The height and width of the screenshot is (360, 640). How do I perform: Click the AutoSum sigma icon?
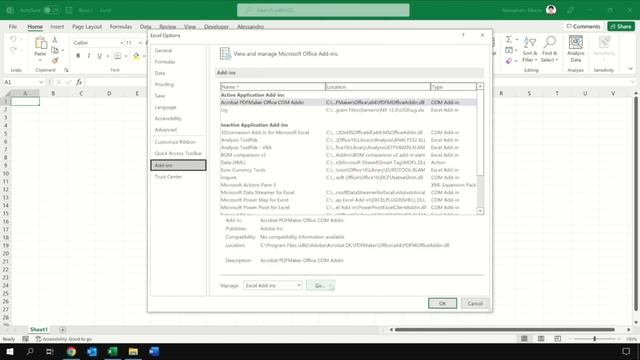(509, 40)
